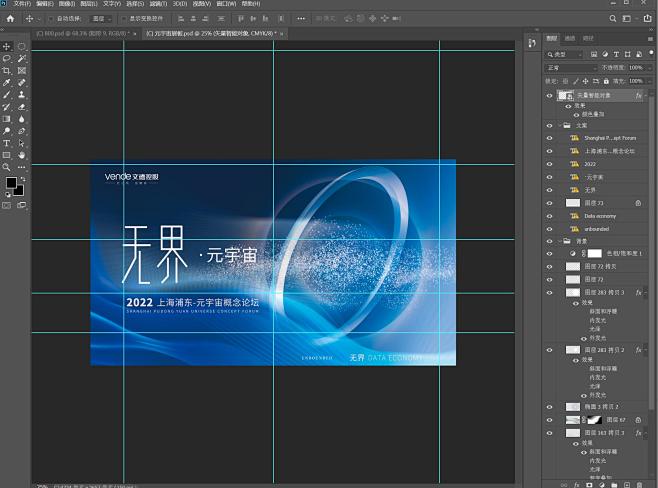Screen dimensions: 658x488
Task: Hide the 'Data economy' text layer
Action: point(549,215)
